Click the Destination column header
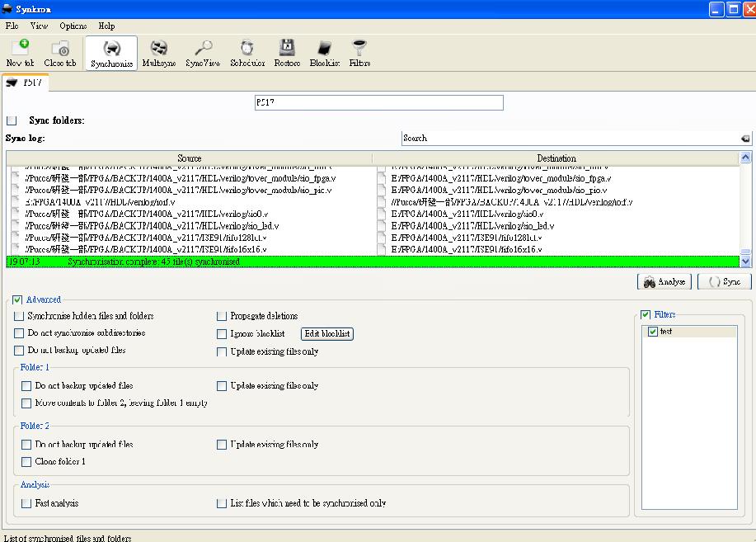The height and width of the screenshot is (542, 756). (x=556, y=158)
